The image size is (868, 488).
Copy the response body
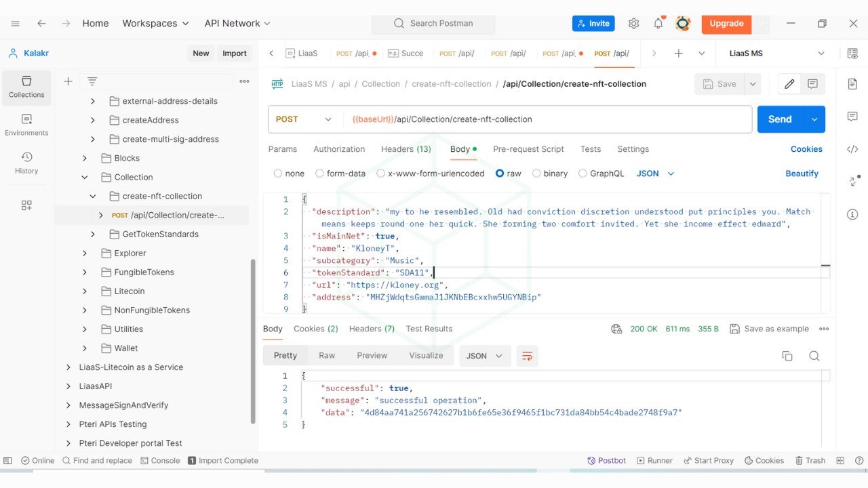(787, 356)
